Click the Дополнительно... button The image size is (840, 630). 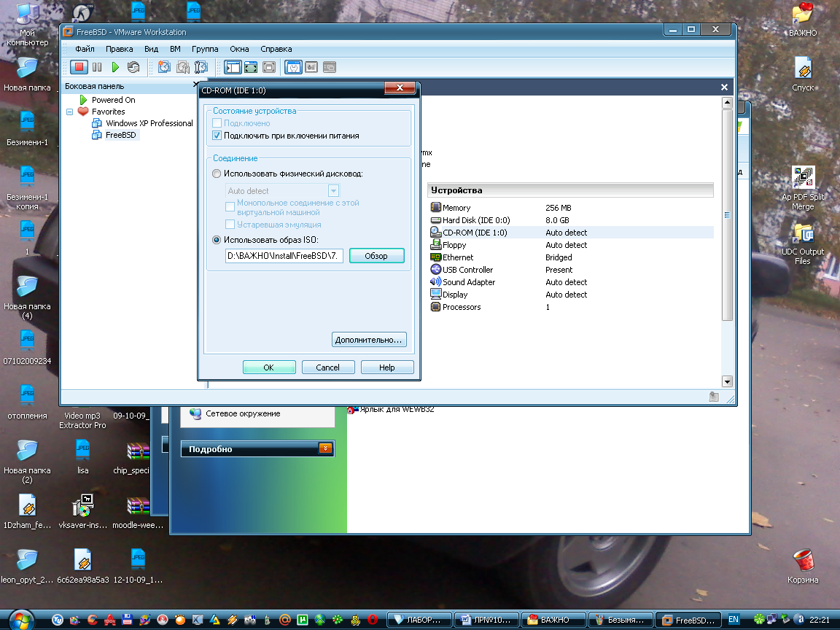pyautogui.click(x=368, y=340)
